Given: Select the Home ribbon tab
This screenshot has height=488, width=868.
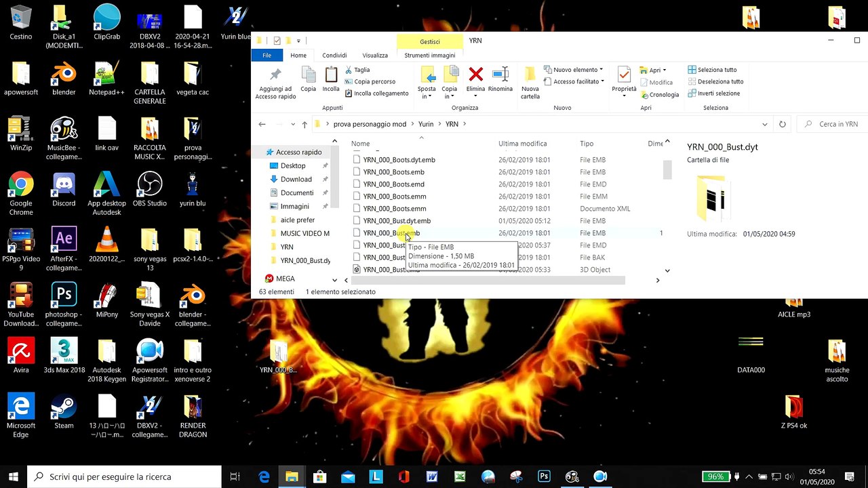Looking at the screenshot, I should click(x=298, y=56).
